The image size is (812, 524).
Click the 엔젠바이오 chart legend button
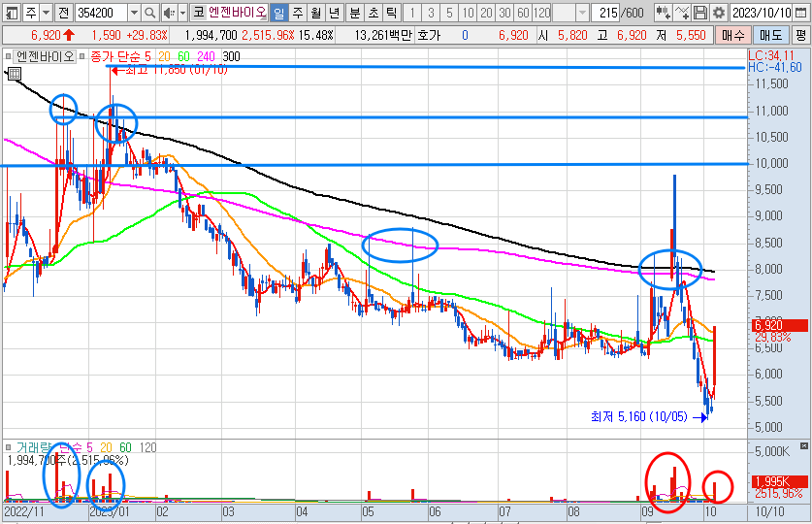(45, 56)
